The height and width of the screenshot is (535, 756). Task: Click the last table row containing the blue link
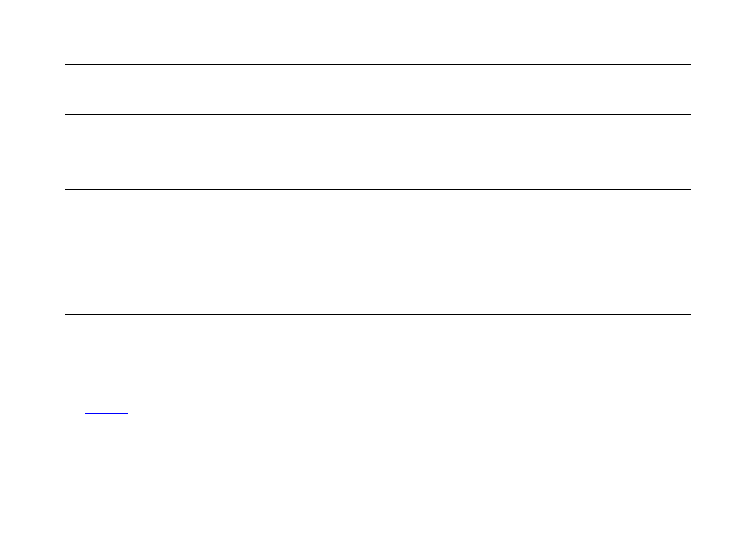[x=378, y=420]
